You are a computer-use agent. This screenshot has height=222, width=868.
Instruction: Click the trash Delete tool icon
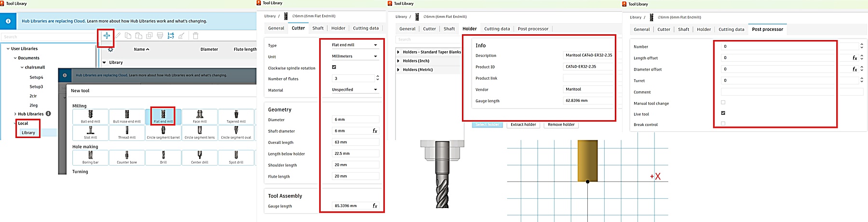click(195, 35)
